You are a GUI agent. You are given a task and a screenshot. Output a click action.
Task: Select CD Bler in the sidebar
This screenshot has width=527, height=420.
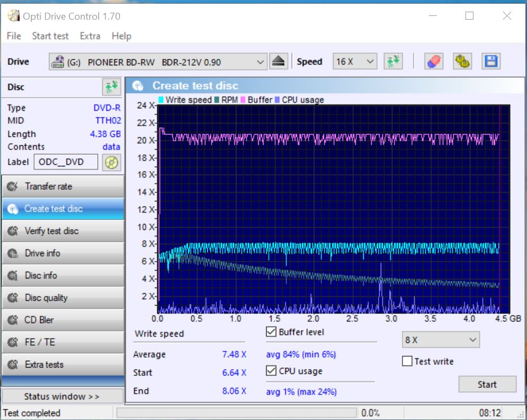pos(63,320)
